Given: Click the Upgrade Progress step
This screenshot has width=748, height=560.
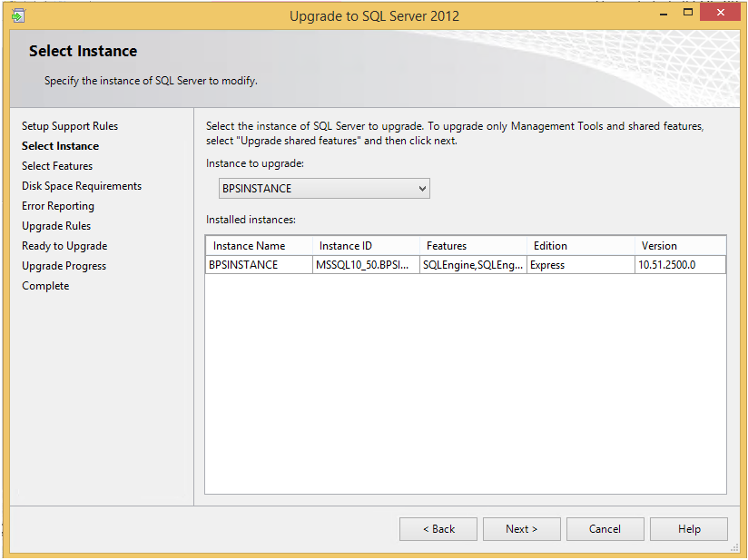Looking at the screenshot, I should [x=64, y=265].
